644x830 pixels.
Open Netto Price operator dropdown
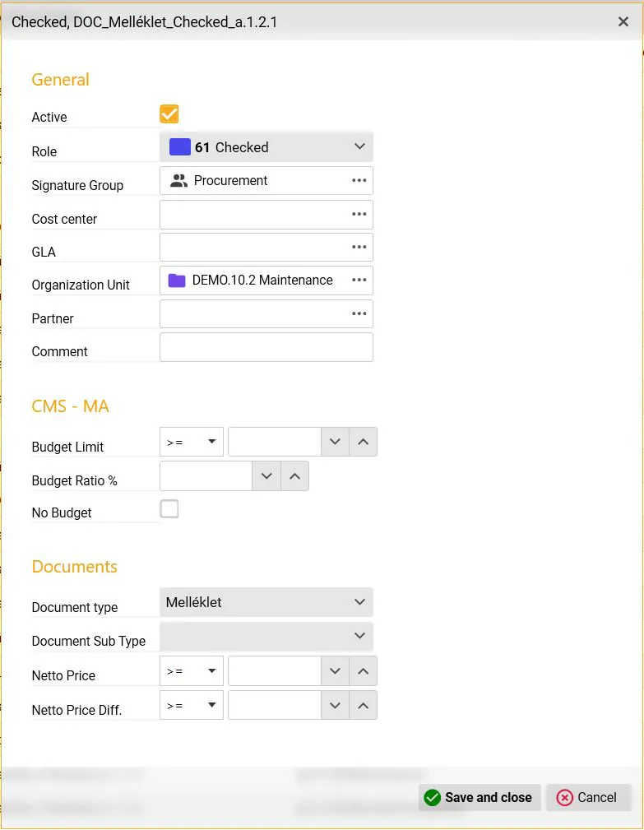click(192, 670)
